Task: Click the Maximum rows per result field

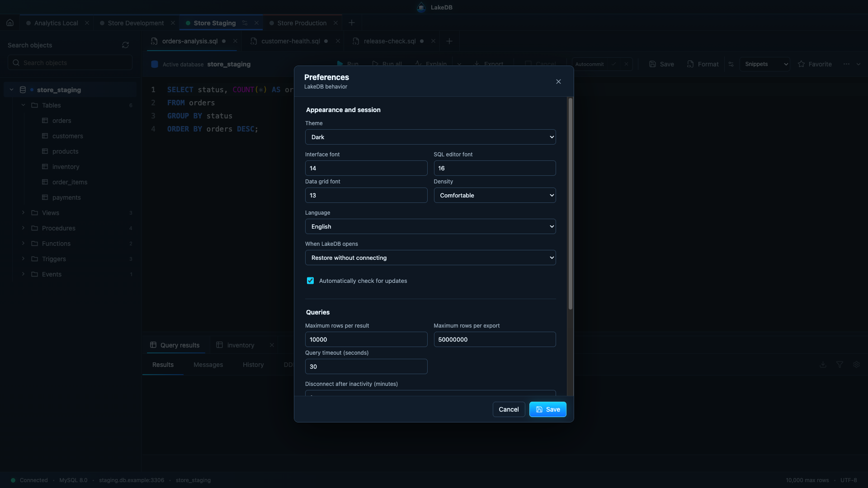Action: pos(366,339)
